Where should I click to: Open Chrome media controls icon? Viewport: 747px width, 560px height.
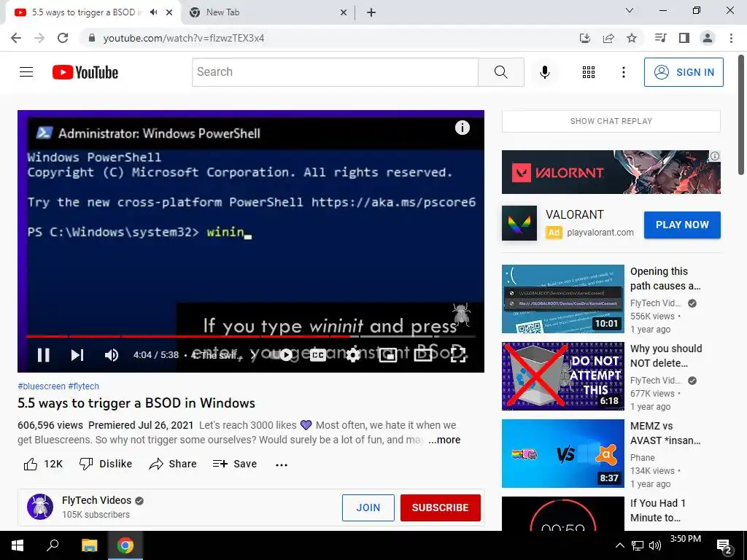tap(660, 38)
